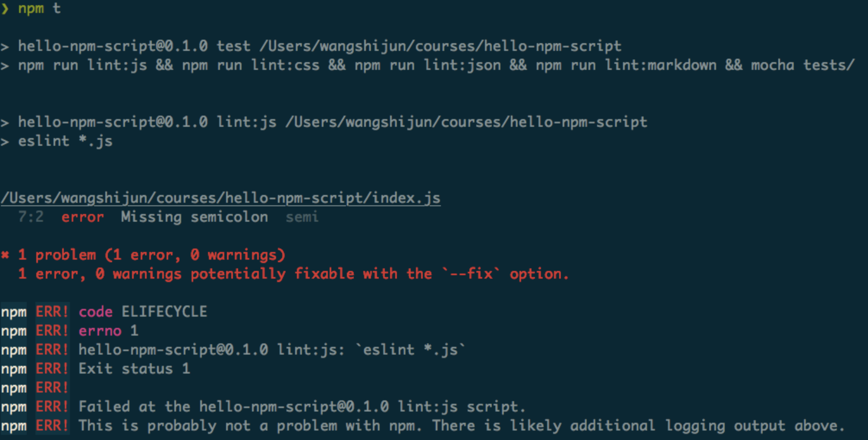The image size is (868, 440).
Task: Select the '7:2' line position text
Action: coord(31,217)
